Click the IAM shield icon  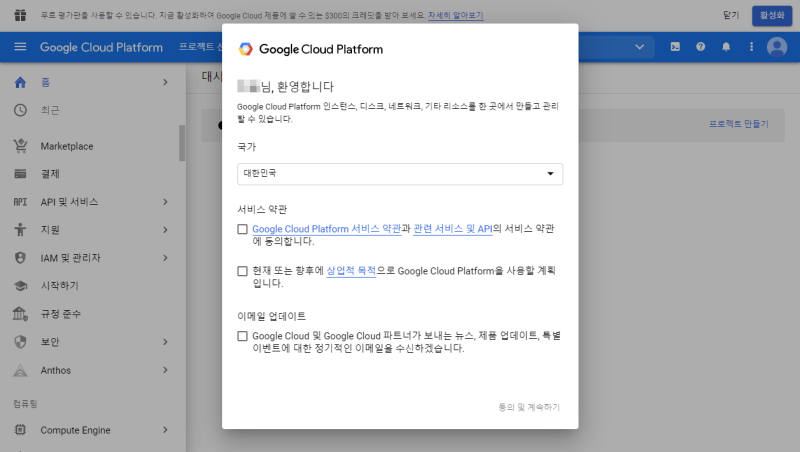(20, 258)
